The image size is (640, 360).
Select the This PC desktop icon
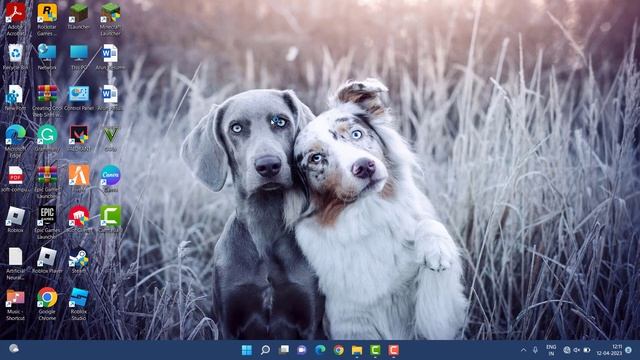click(x=79, y=57)
